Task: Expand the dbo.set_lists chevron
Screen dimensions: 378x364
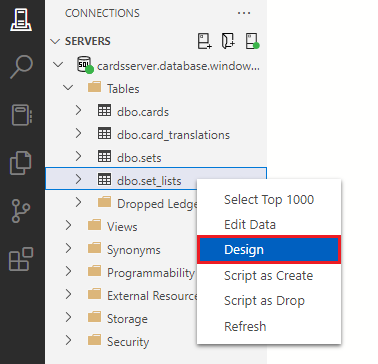Action: [78, 180]
